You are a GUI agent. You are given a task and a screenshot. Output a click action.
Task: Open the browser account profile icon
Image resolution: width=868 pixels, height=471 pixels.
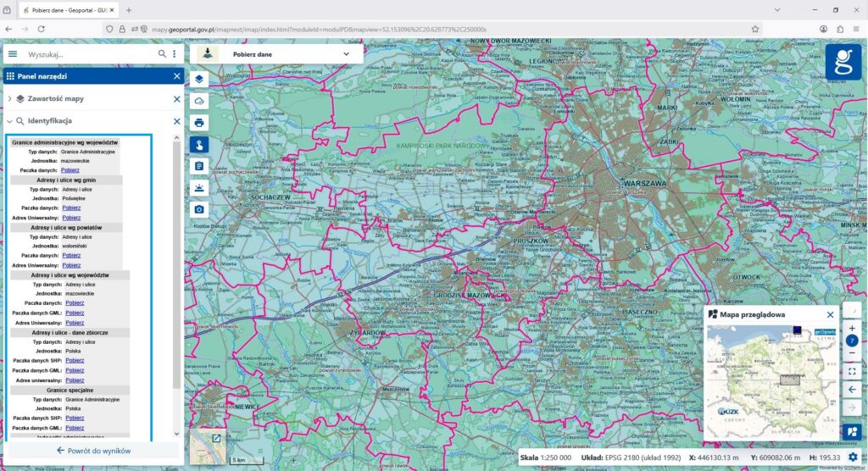coord(824,30)
